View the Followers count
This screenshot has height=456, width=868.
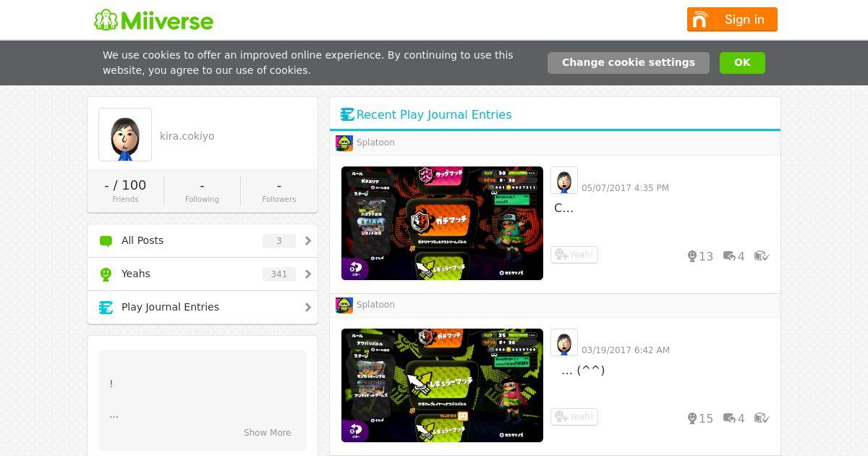point(279,190)
